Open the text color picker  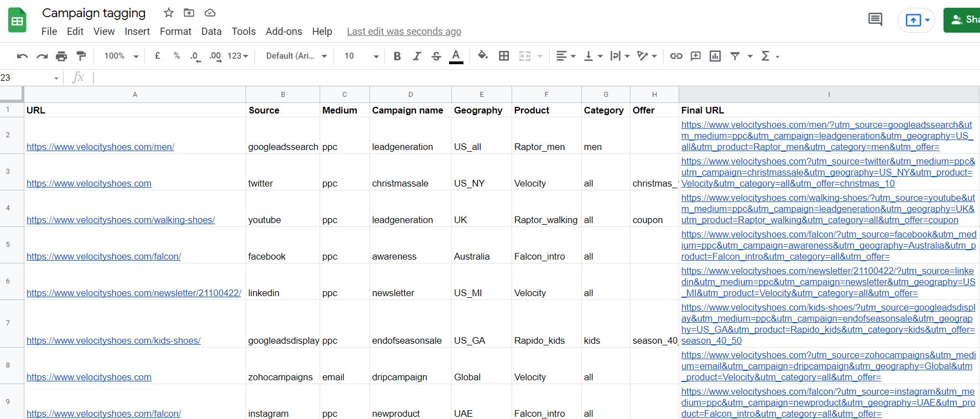point(456,56)
